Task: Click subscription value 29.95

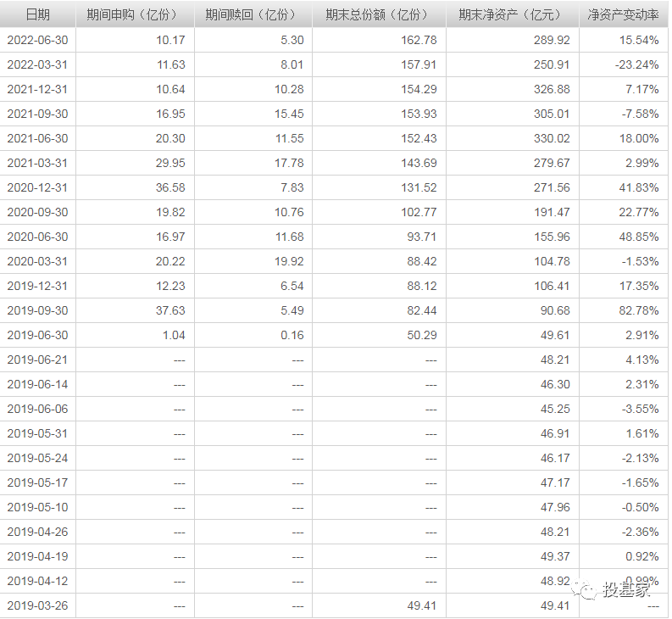Action: tap(170, 163)
